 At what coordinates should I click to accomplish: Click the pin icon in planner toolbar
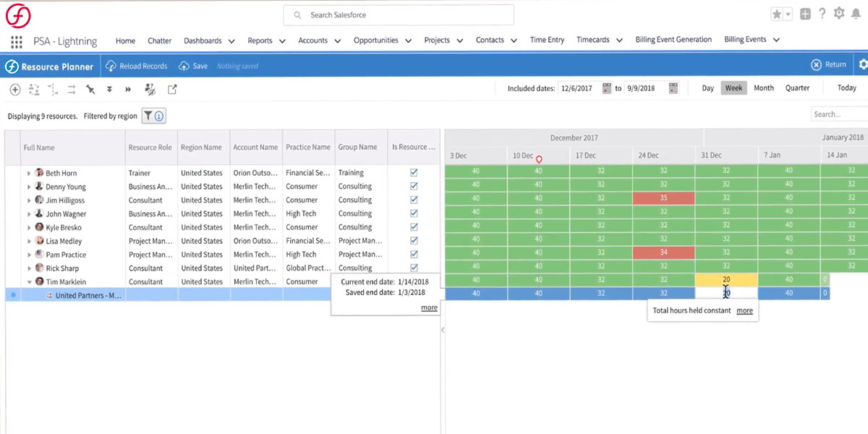coord(90,90)
